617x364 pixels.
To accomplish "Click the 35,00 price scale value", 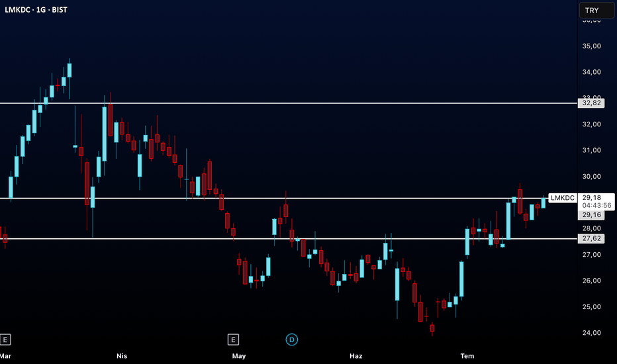I will click(x=591, y=46).
